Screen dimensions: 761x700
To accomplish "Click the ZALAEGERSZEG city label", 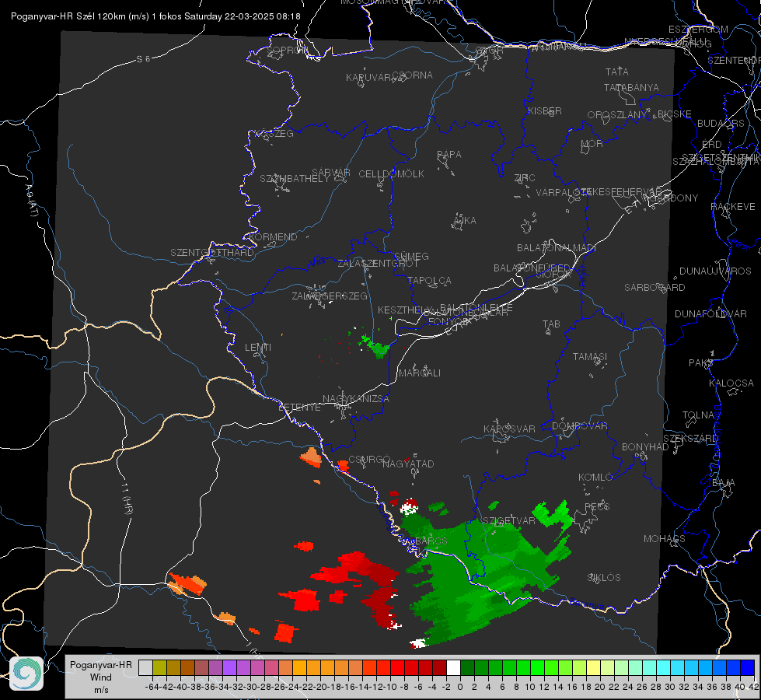I will point(330,296).
